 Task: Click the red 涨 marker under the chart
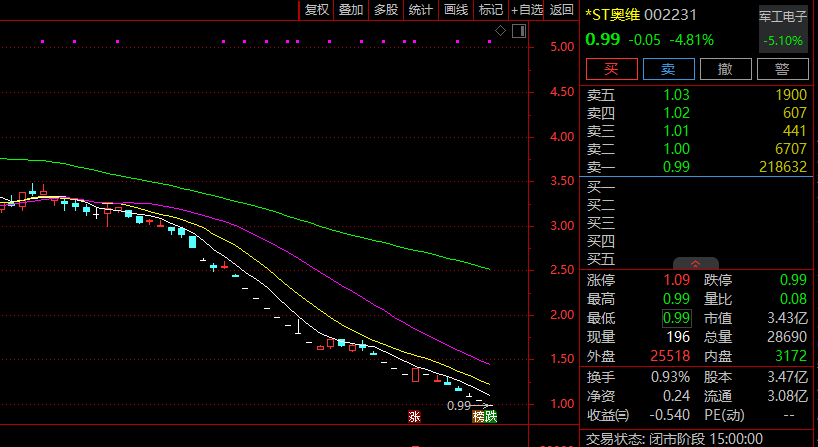coord(414,416)
